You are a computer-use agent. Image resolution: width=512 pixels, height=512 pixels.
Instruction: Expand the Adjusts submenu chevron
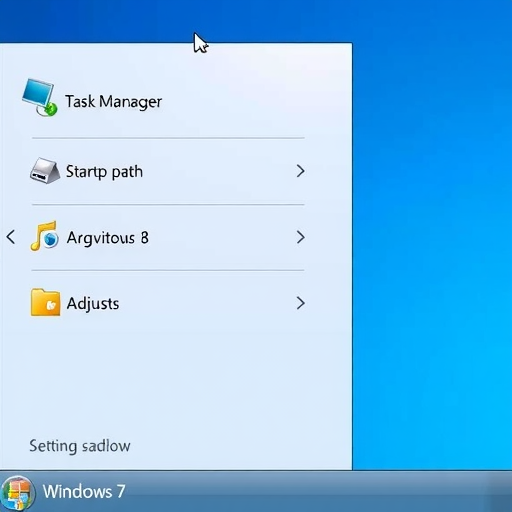[300, 303]
